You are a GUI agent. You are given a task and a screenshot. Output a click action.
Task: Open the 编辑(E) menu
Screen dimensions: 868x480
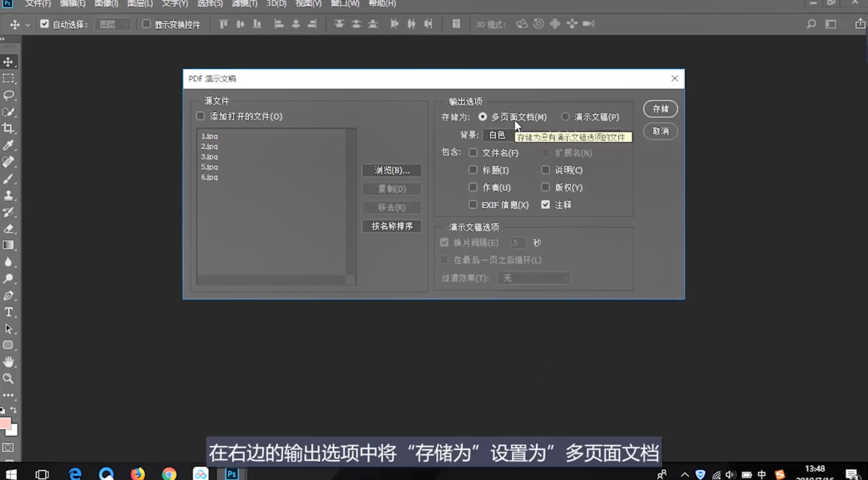(x=73, y=4)
